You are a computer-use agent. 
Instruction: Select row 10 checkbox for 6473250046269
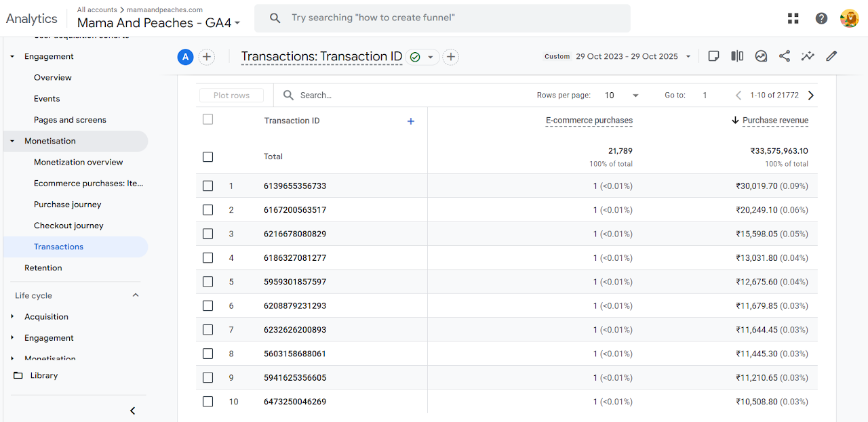click(x=208, y=402)
